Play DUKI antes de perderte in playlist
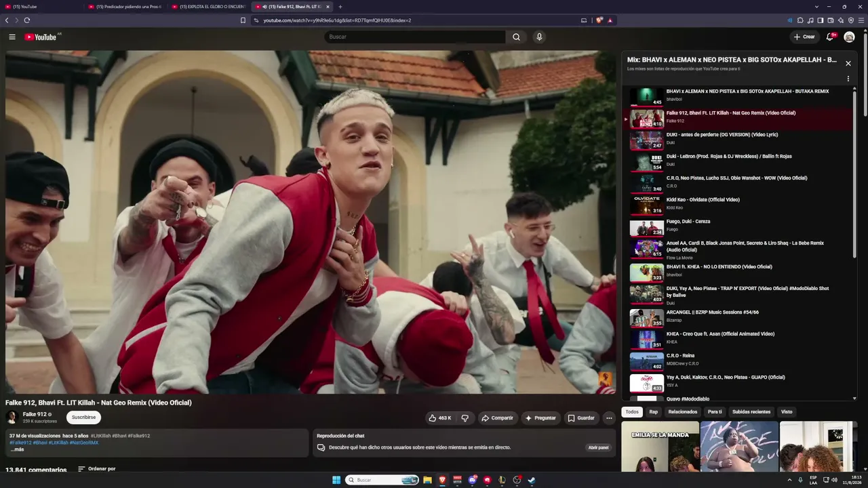 [738, 139]
